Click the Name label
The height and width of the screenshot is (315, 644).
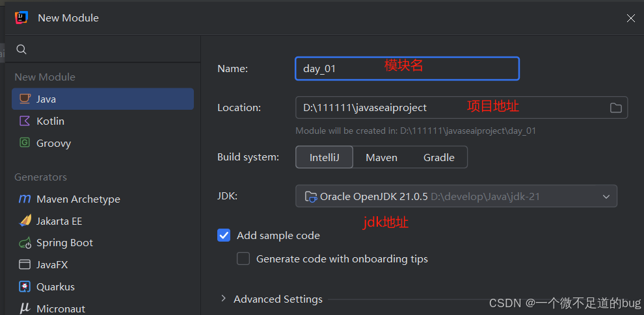click(x=232, y=69)
